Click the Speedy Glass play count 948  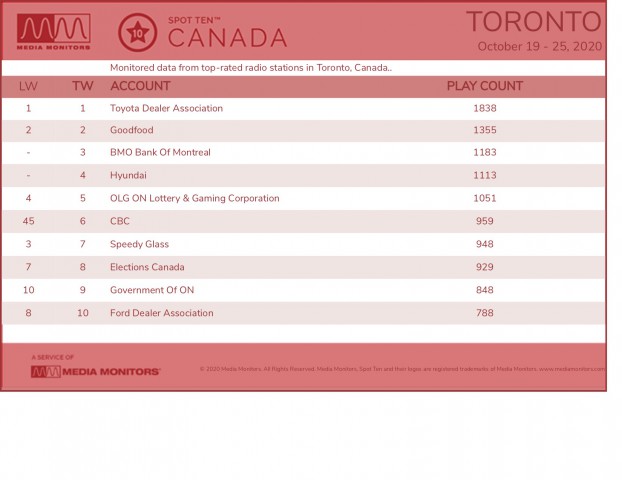[x=485, y=244]
